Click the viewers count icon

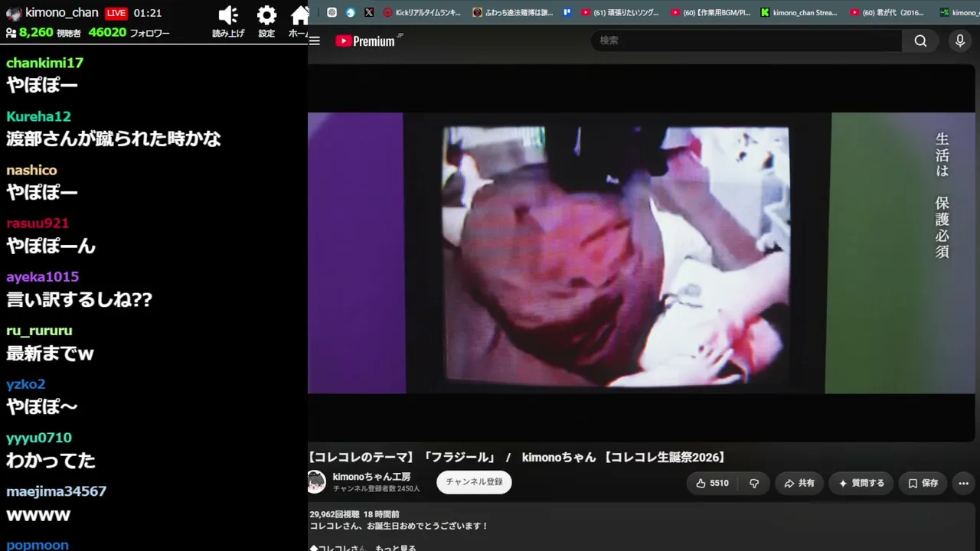(11, 33)
